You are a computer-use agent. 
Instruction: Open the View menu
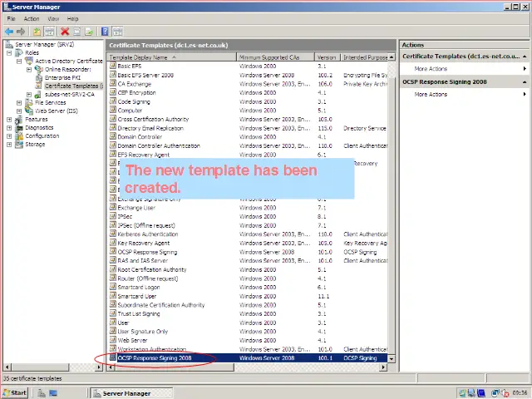53,18
